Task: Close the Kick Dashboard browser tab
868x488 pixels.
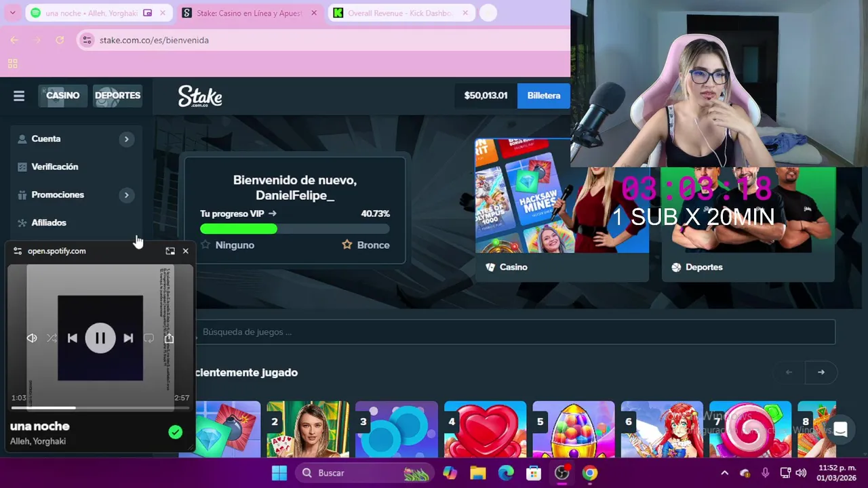Action: point(465,13)
